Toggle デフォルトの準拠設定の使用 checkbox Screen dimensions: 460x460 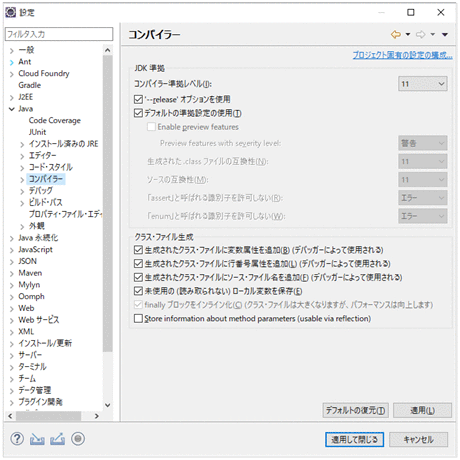[138, 113]
